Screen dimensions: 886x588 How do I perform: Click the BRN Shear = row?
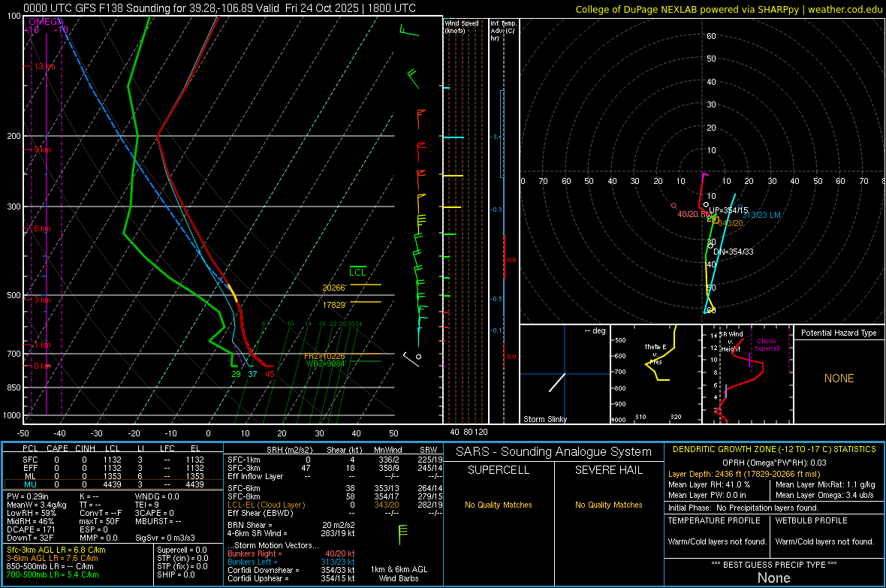[291, 525]
